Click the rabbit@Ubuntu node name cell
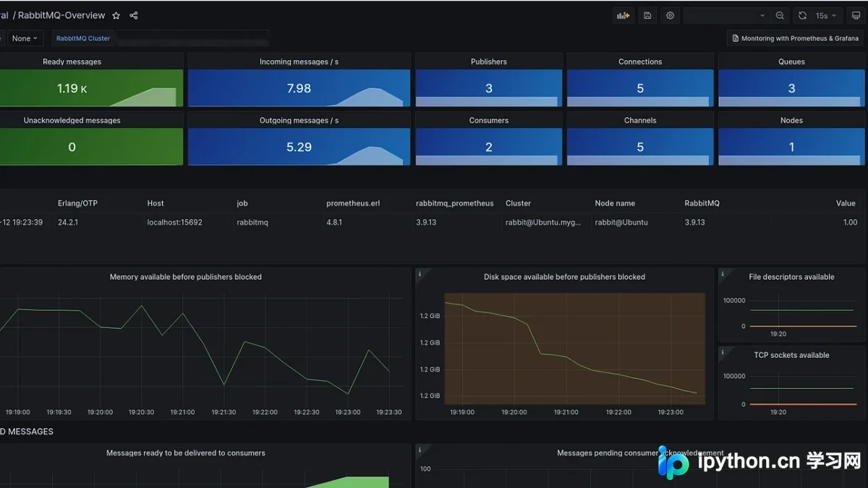868x488 pixels. coord(621,222)
